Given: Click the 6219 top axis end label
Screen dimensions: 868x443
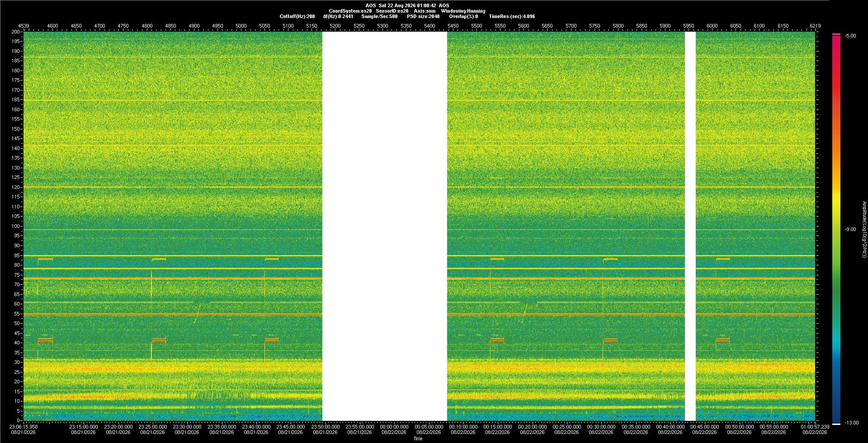Looking at the screenshot, I should click(815, 26).
